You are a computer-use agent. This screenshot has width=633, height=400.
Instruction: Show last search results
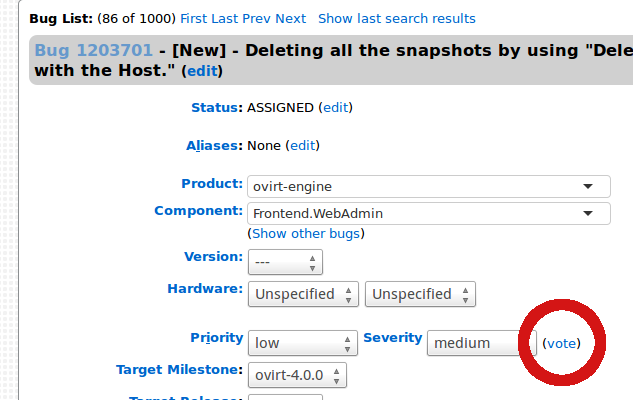(396, 19)
